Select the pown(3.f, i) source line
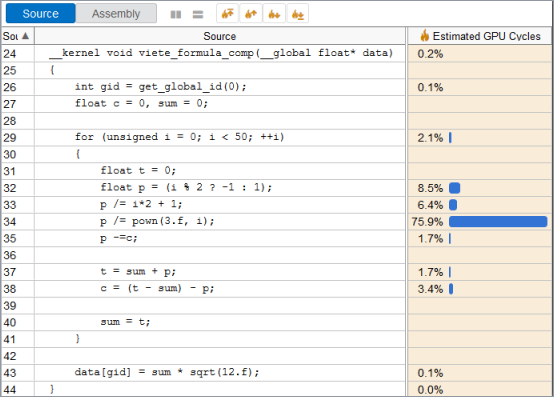The width and height of the screenshot is (554, 397). (x=220, y=221)
